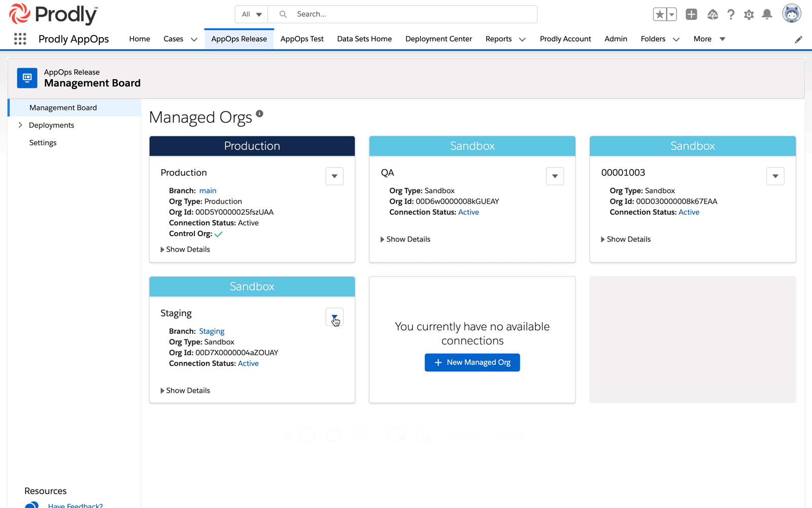Open Trailhead learning icon
This screenshot has width=812, height=508.
click(x=713, y=15)
